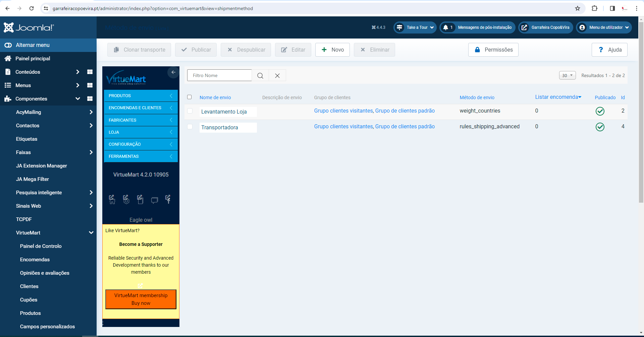Check the Levantamento Loja row checkbox
The width and height of the screenshot is (644, 337).
point(190,111)
